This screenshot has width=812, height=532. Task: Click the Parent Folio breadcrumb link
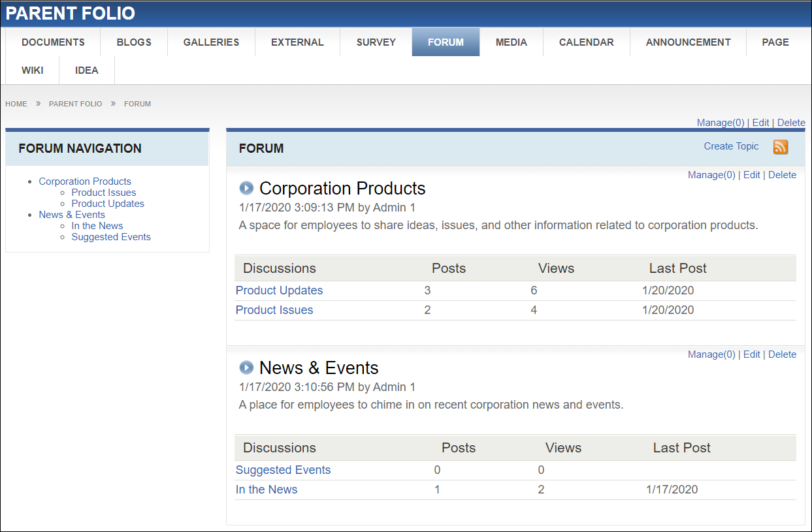tap(76, 104)
